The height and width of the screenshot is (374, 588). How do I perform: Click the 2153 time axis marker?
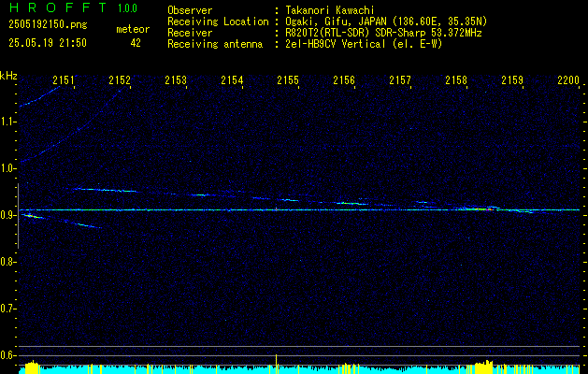pyautogui.click(x=176, y=79)
